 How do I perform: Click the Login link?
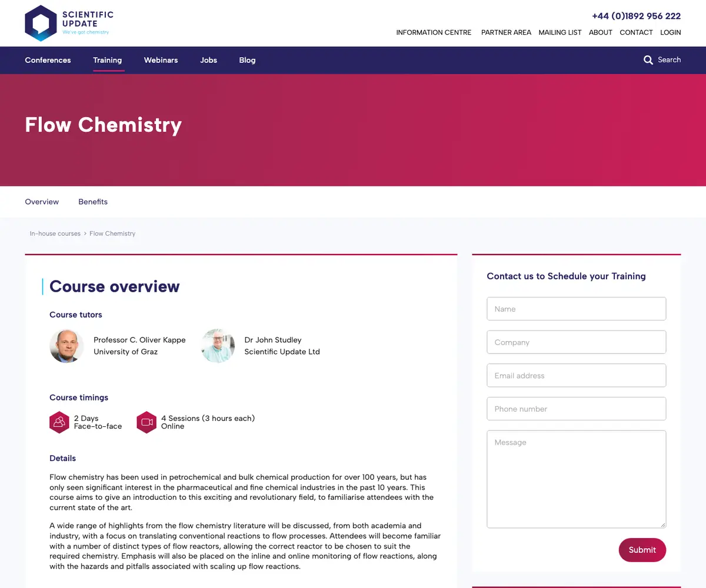(671, 32)
